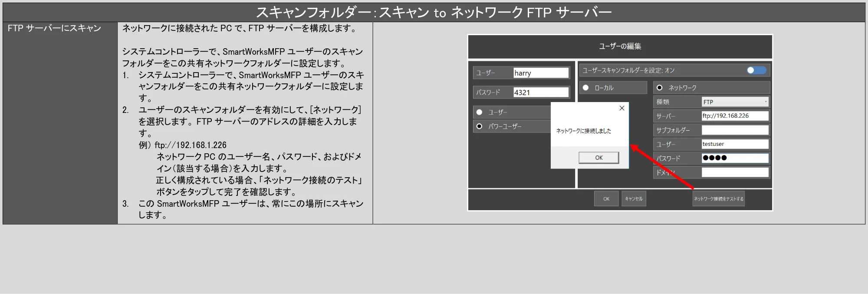Image resolution: width=868 pixels, height=294 pixels.
Task: Select the ネットワーク radio option
Action: (659, 88)
